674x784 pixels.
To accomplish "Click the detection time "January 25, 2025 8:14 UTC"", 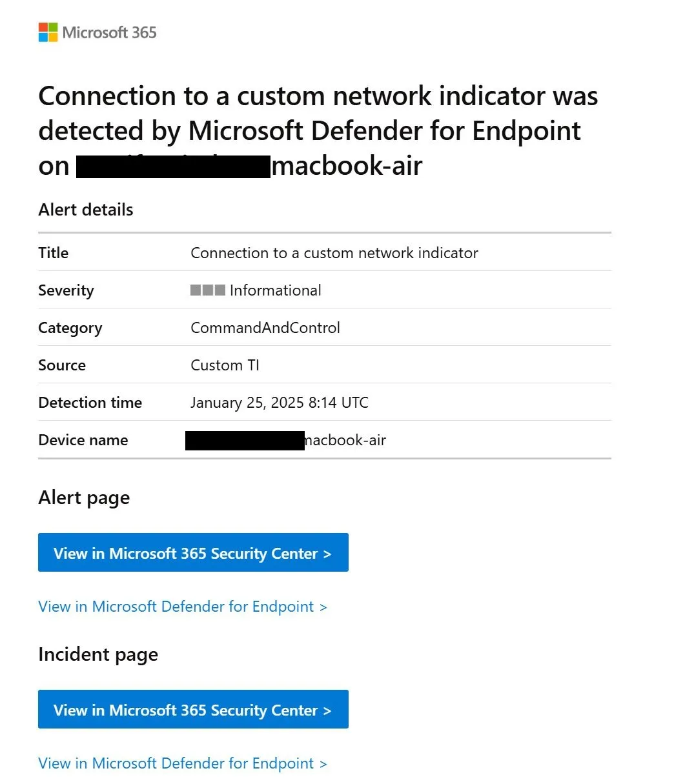I will point(279,403).
